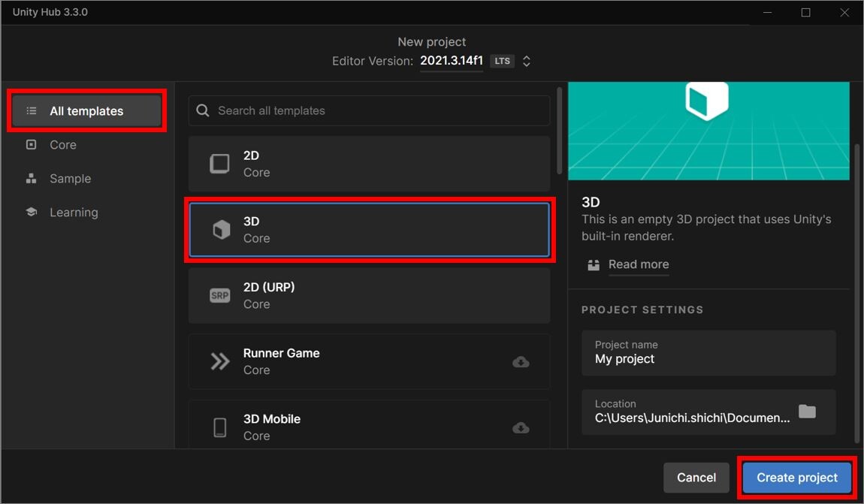Click the template list scrollbar
The width and height of the screenshot is (864, 504).
coord(559,131)
